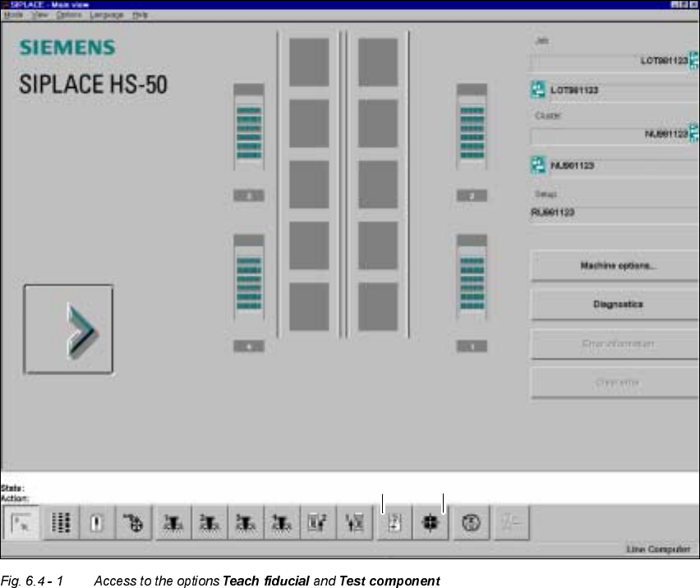Click teal icon at Job field's right edge
The image size is (700, 588).
coord(694,60)
